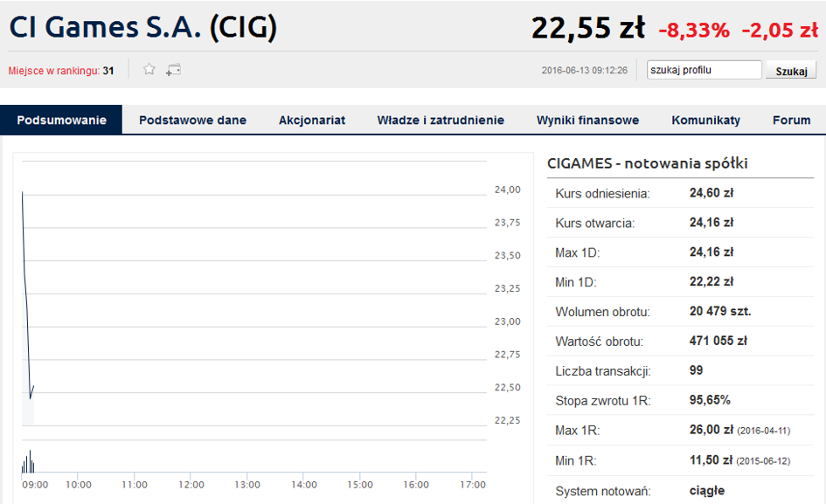The image size is (826, 504).
Task: Click the CI Games S.A. (CIG) heading
Action: coord(143,28)
